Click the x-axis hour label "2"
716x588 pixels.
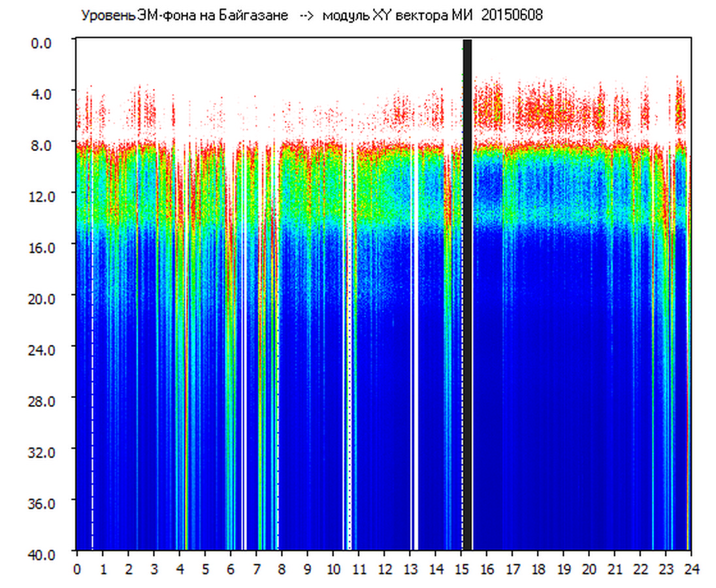[129, 569]
